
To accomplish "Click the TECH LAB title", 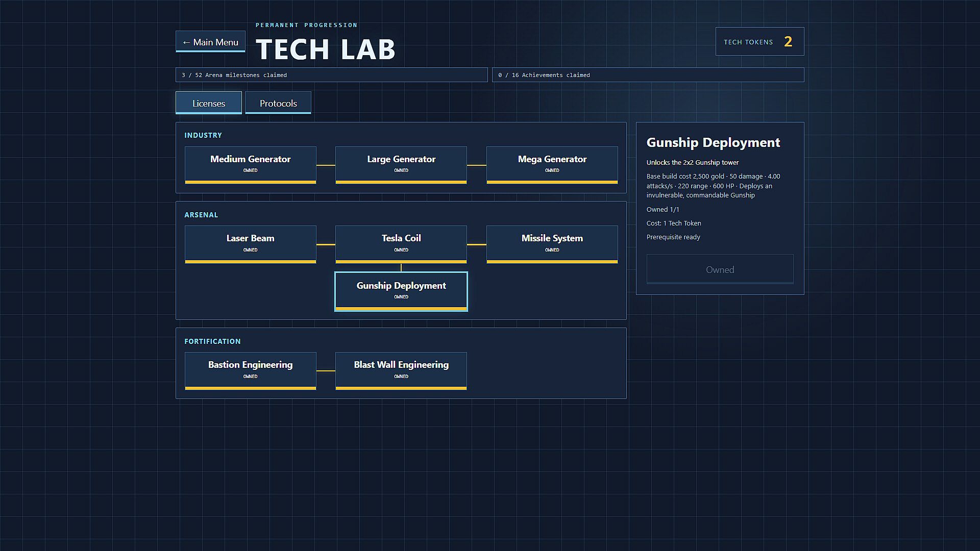I will [x=326, y=49].
